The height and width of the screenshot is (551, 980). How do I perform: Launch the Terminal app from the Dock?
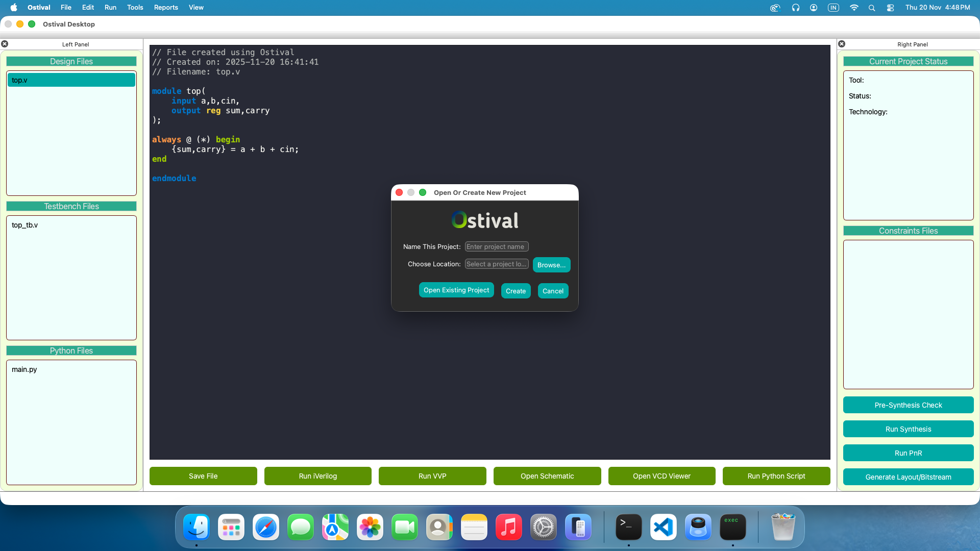[628, 527]
